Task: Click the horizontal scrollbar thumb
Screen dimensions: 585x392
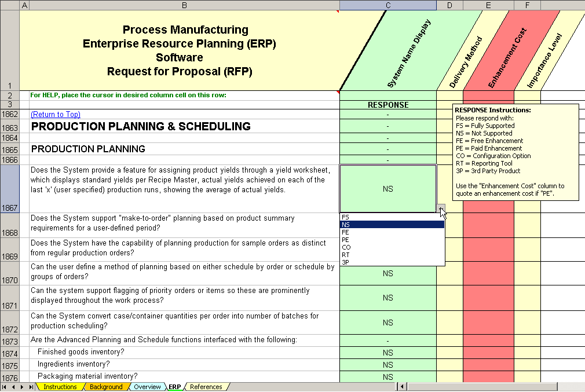Action: tap(482, 387)
